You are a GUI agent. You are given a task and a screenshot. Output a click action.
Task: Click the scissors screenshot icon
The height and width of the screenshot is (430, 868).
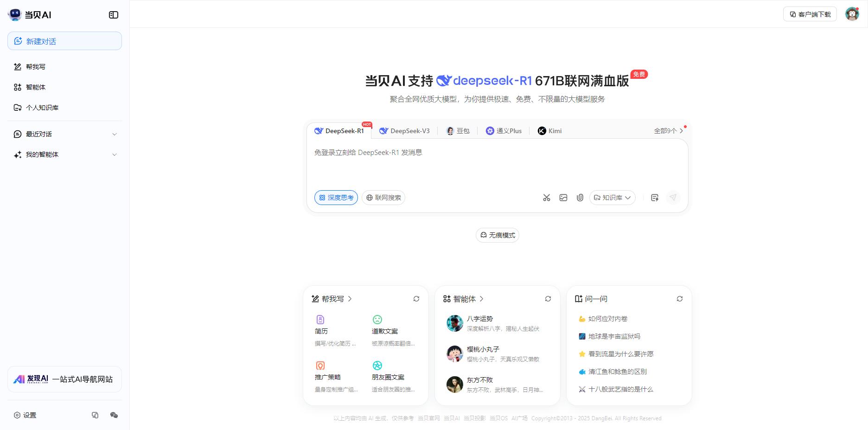click(547, 198)
